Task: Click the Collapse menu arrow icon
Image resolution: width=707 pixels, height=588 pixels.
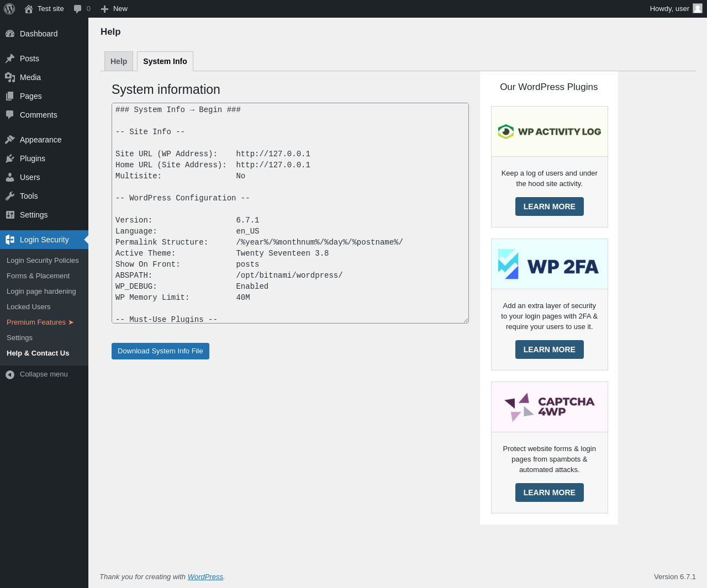Action: coord(10,375)
